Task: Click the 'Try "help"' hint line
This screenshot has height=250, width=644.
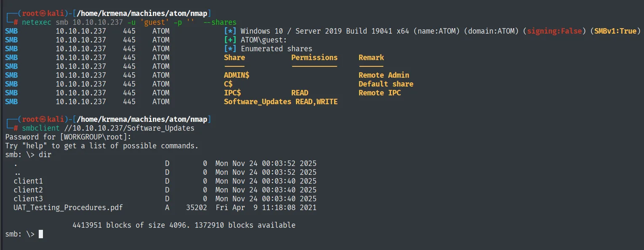Action: pos(102,146)
